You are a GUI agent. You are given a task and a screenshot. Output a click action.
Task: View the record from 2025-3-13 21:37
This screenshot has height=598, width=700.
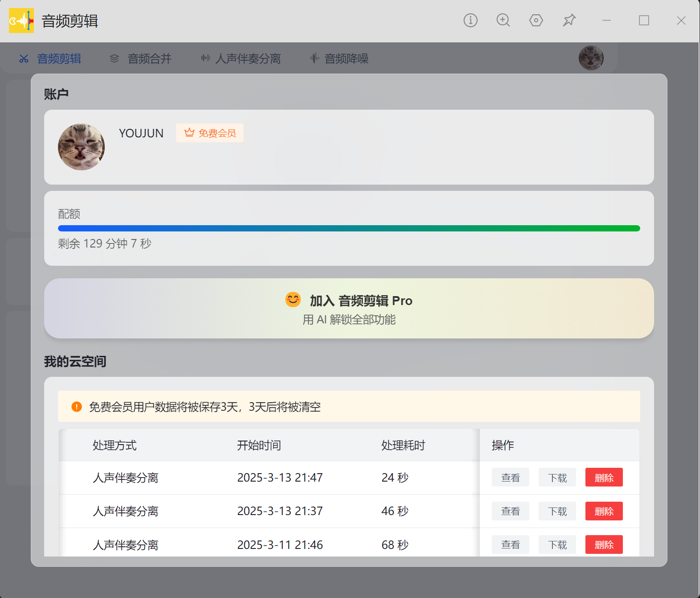511,511
